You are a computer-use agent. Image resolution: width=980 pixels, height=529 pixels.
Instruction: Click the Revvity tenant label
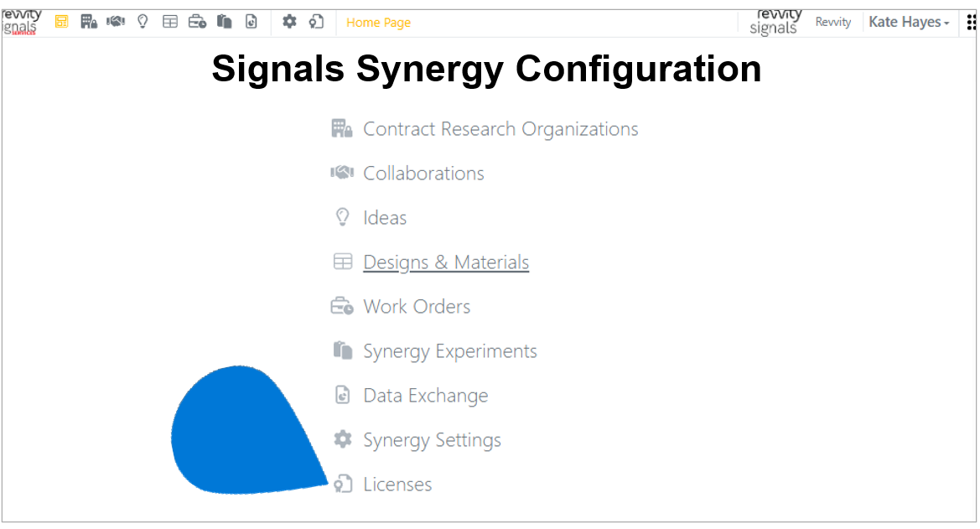(833, 22)
